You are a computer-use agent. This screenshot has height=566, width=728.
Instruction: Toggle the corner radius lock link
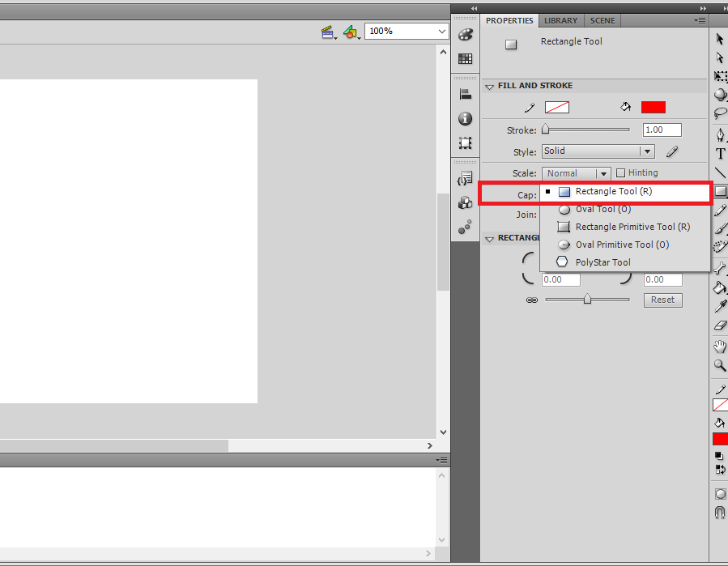(531, 300)
